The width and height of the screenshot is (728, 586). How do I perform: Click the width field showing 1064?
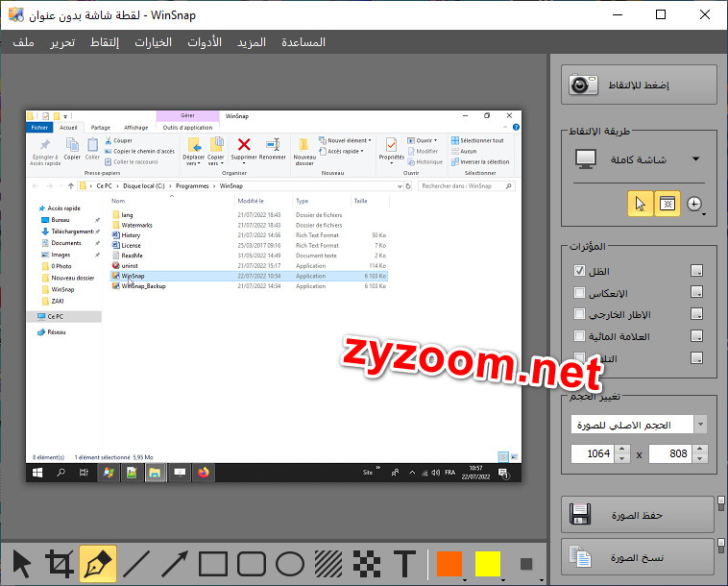[x=593, y=453]
